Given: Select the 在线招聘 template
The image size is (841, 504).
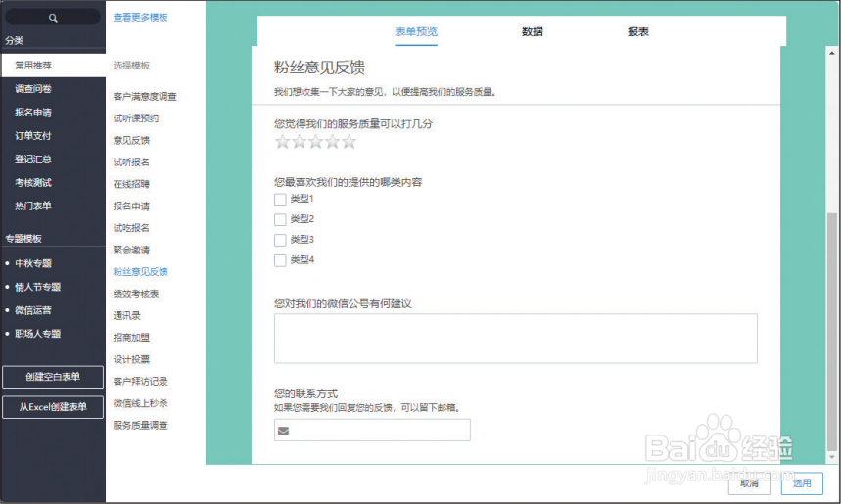Looking at the screenshot, I should pyautogui.click(x=131, y=184).
